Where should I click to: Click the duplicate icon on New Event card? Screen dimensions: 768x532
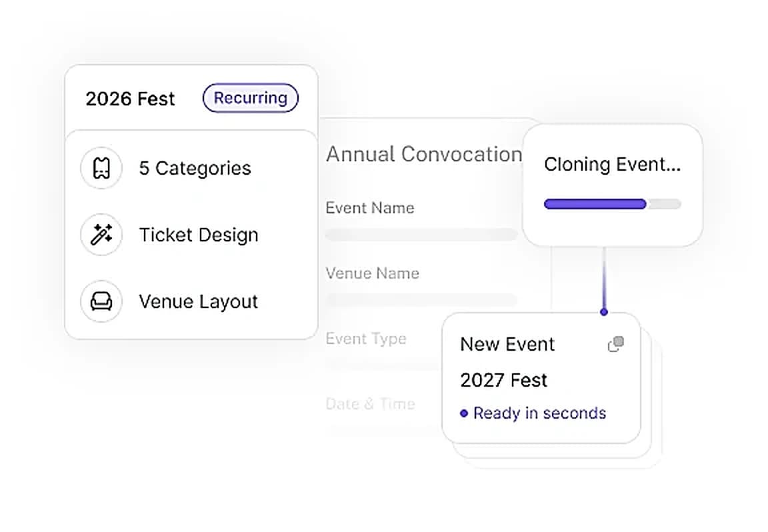(x=616, y=344)
